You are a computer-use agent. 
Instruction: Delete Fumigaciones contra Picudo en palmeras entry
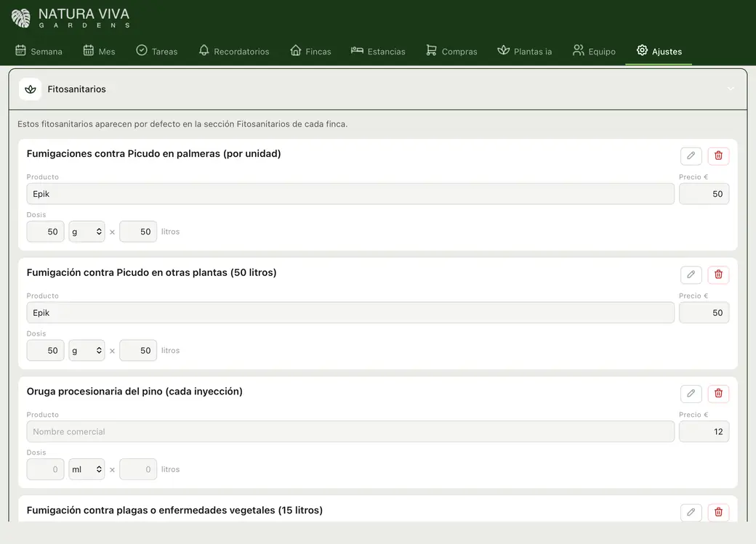tap(718, 155)
